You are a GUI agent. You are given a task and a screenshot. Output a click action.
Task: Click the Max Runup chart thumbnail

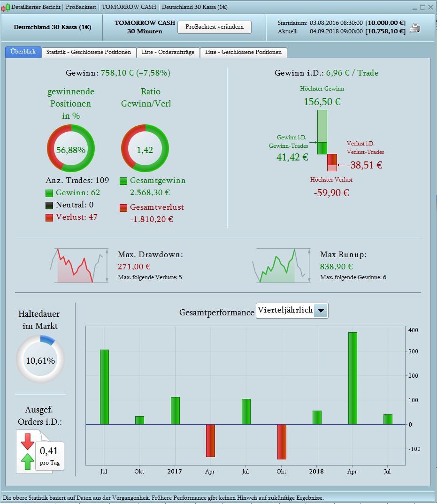(x=281, y=266)
